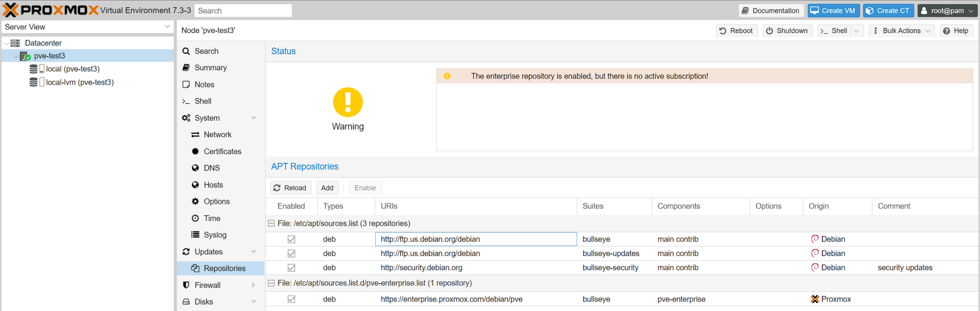Collapse the /etc/apt/sources.list file group

271,223
